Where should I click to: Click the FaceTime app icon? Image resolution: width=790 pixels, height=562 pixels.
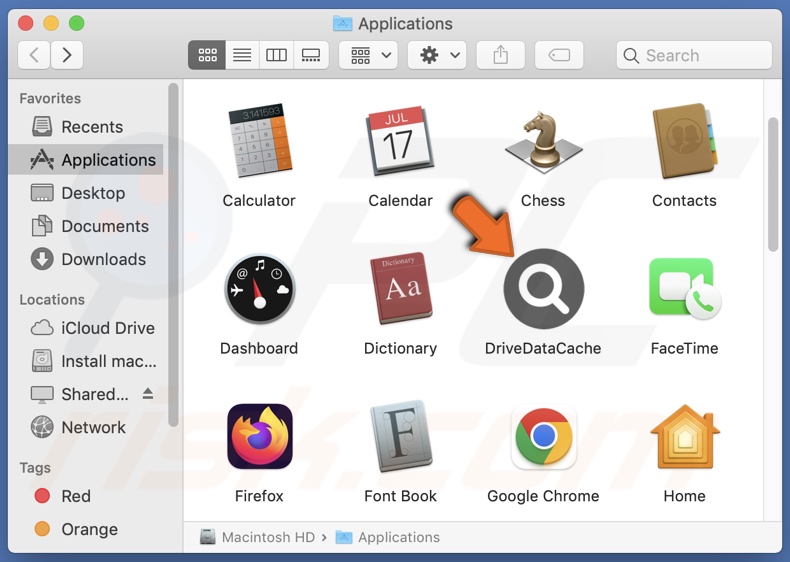click(685, 288)
